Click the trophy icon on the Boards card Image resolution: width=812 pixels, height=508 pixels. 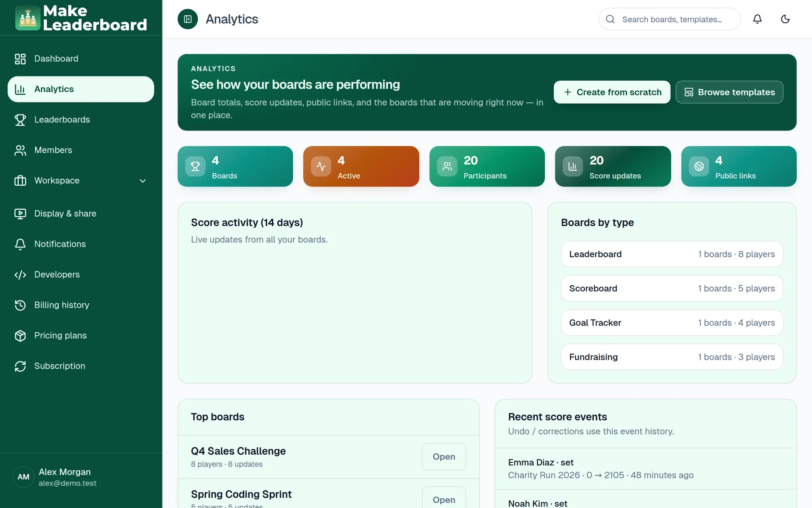[x=195, y=167]
